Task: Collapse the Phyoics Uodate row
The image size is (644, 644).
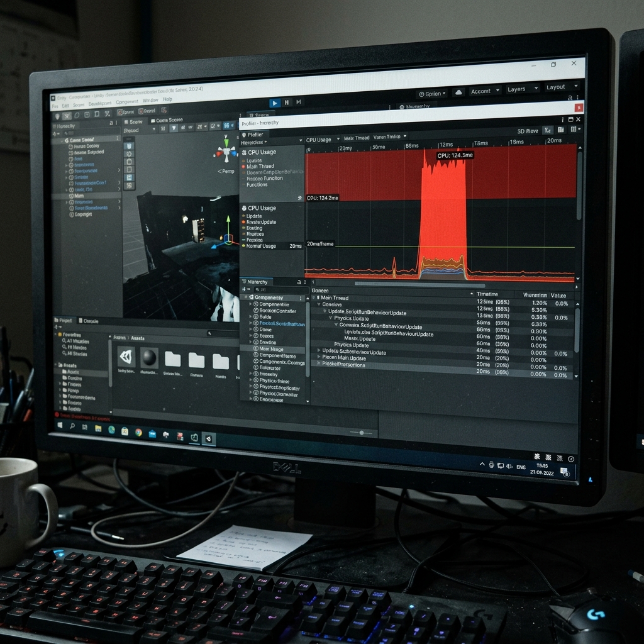Action: (330, 318)
